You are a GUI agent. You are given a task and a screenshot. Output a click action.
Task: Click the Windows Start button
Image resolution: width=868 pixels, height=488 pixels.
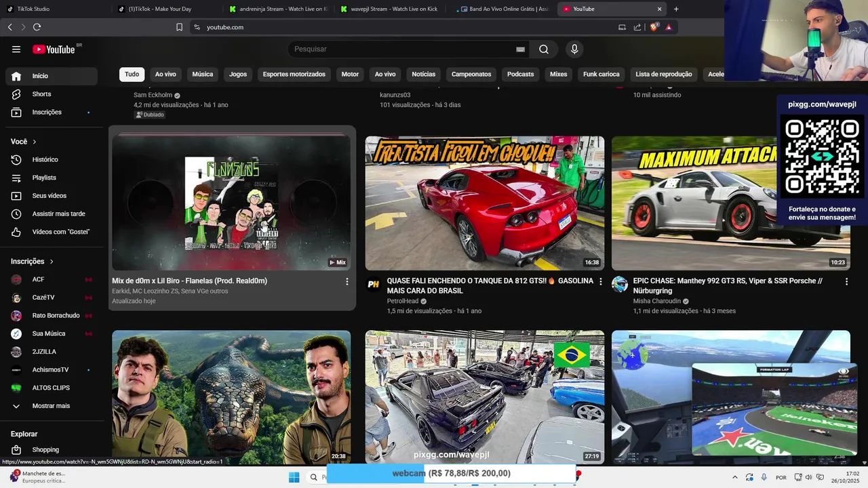294,477
